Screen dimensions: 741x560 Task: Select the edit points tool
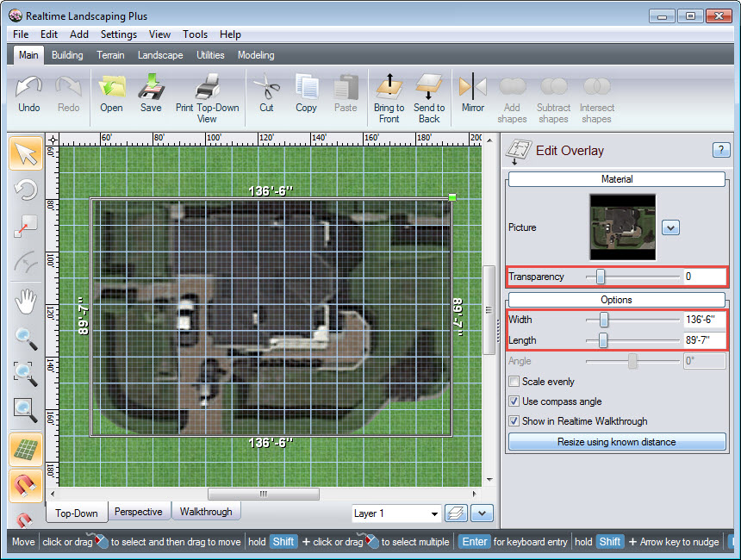click(26, 226)
